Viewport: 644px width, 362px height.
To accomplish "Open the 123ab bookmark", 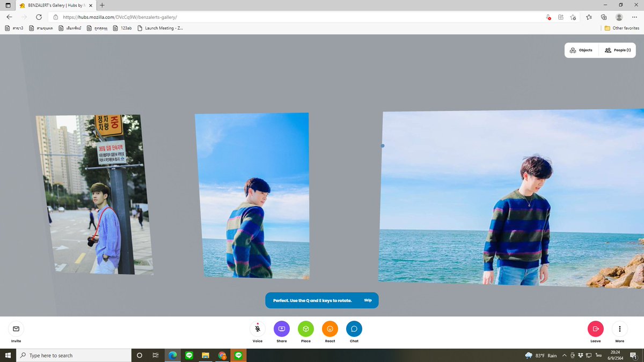I will point(123,28).
